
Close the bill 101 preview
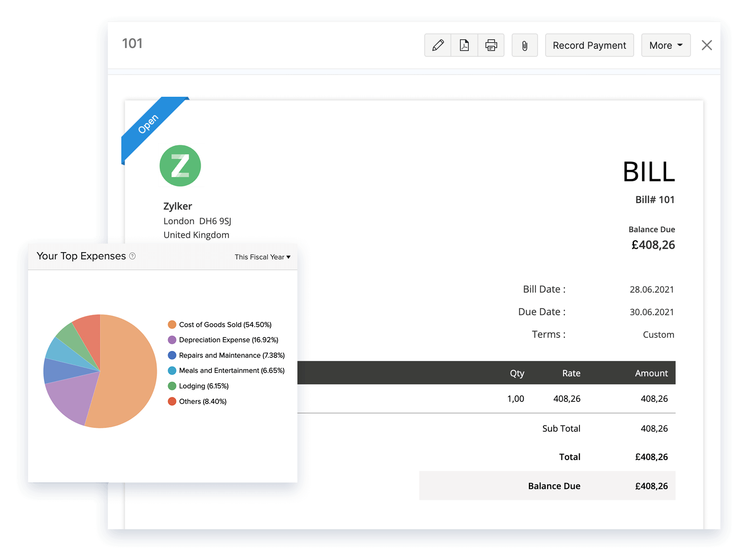click(x=706, y=45)
